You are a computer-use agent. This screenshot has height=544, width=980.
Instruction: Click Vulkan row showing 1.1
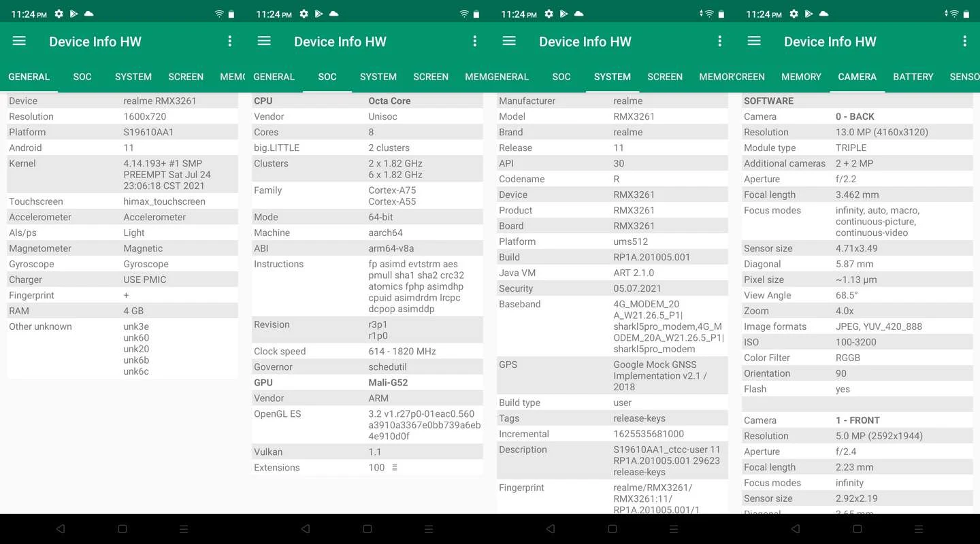367,452
